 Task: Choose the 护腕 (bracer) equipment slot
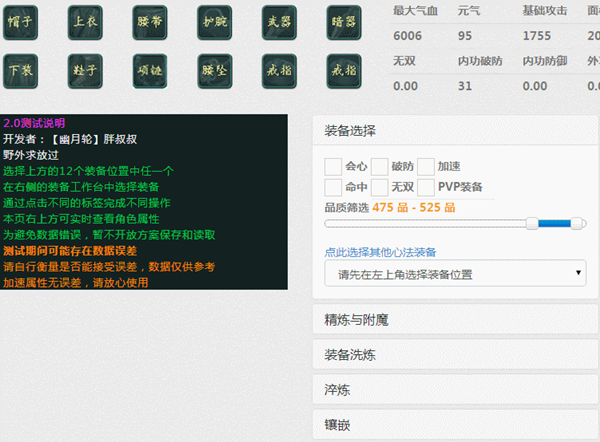(x=215, y=20)
